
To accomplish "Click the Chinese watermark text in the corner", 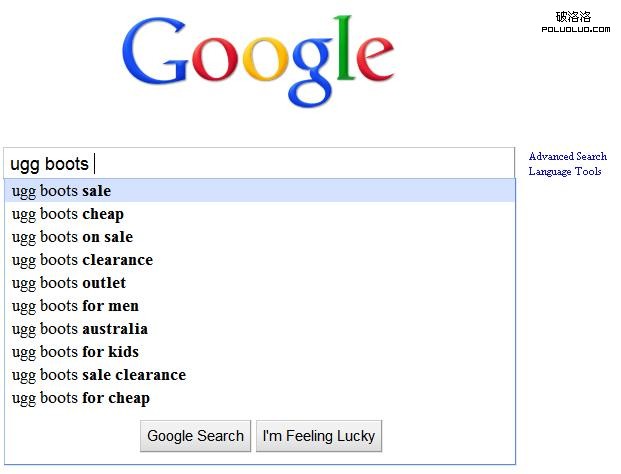I will tap(574, 16).
